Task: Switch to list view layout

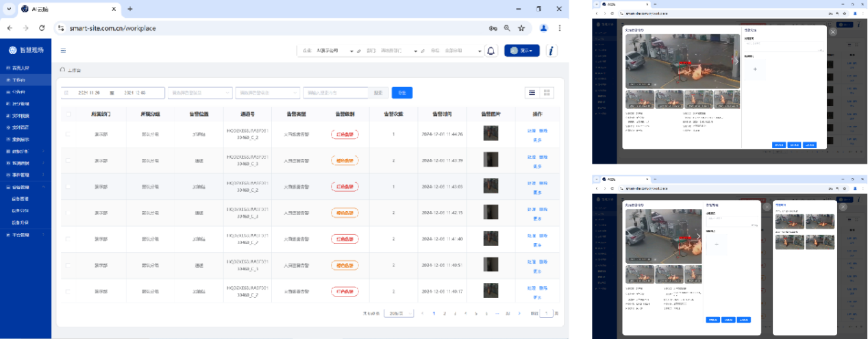Action: coord(531,92)
